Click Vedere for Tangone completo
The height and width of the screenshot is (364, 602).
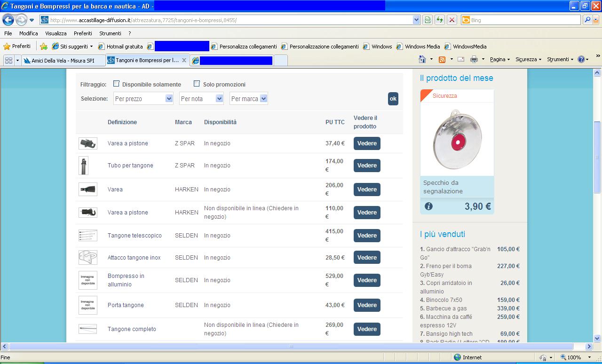click(367, 329)
